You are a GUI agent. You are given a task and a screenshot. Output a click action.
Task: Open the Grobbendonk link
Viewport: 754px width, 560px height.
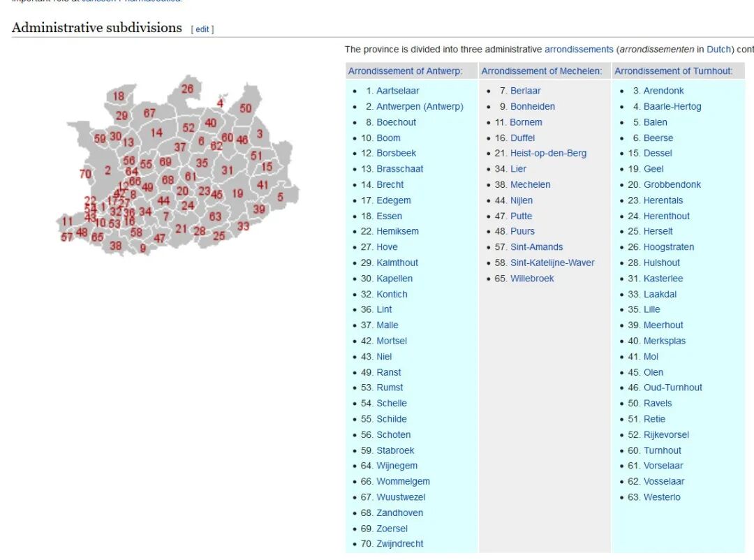pos(672,185)
